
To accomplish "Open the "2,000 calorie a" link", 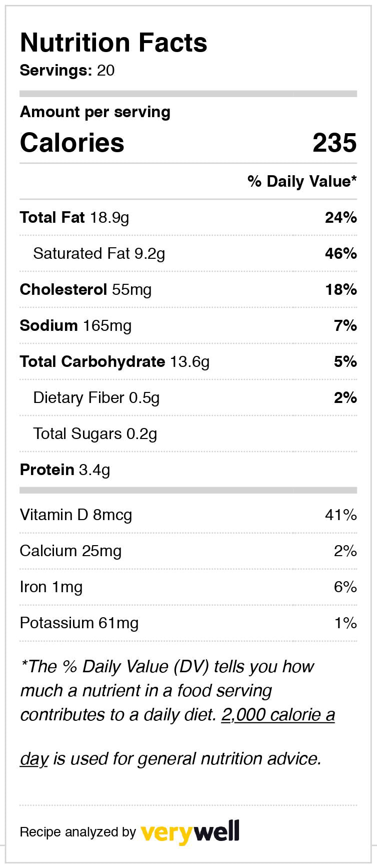I will coord(278,715).
